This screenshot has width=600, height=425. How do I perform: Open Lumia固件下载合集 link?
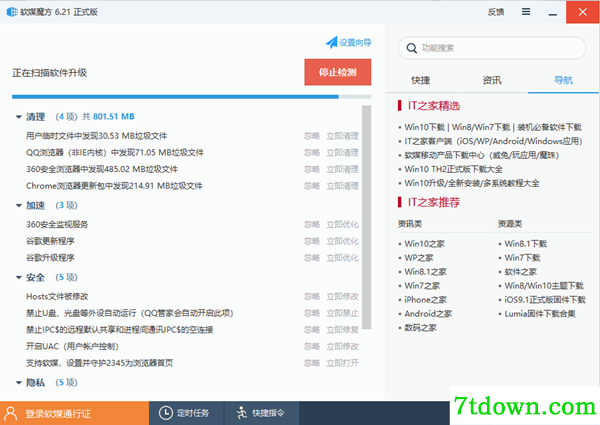pyautogui.click(x=540, y=314)
